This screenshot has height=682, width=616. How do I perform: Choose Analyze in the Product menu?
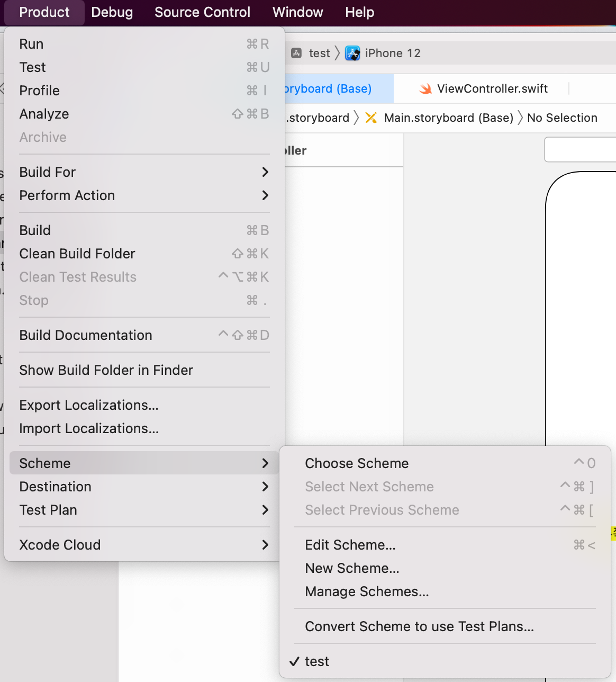[144, 114]
